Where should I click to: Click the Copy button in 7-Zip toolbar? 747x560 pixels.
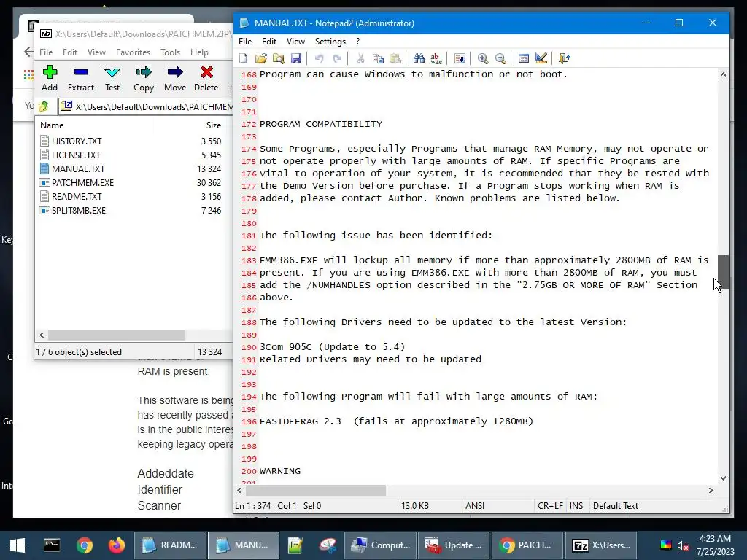coord(144,79)
